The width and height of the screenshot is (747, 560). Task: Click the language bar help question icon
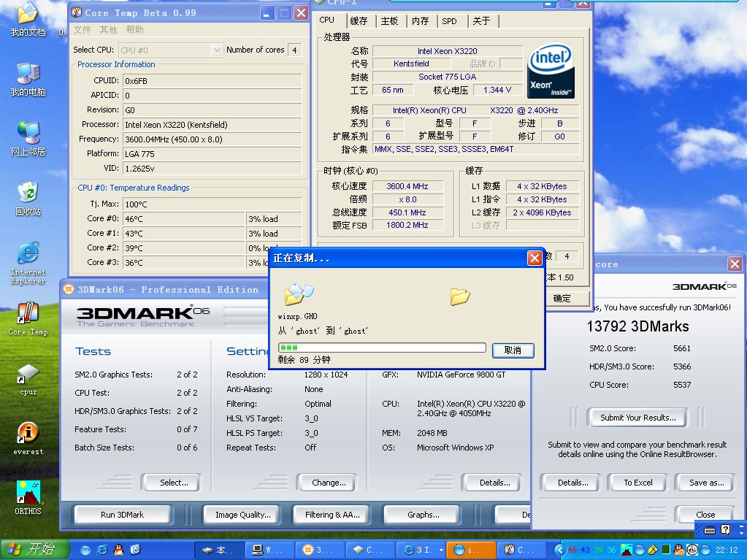click(726, 529)
